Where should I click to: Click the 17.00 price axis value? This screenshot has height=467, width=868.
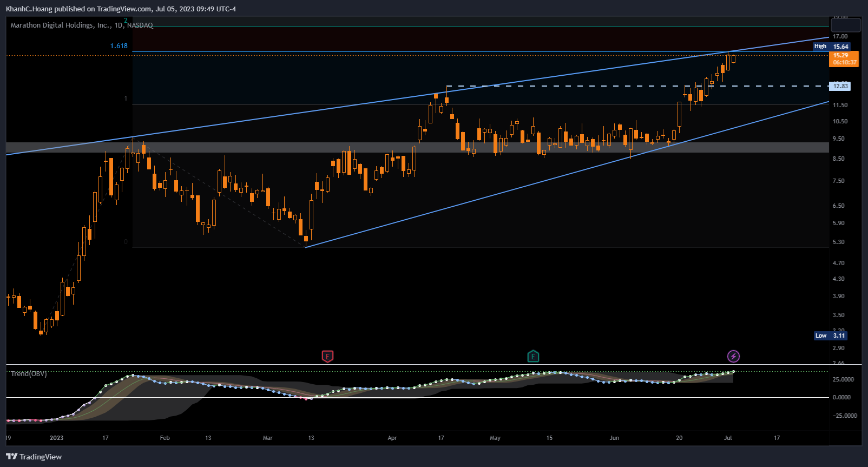tap(840, 36)
